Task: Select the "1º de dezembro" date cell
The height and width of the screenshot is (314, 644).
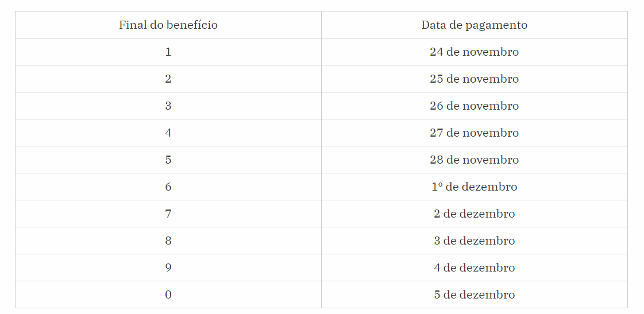Action: 474,187
